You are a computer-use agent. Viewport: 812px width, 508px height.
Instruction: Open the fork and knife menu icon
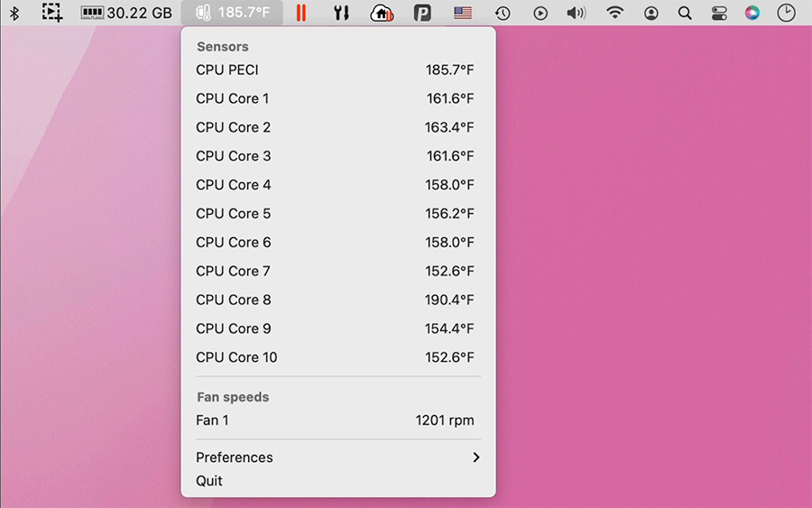(341, 13)
